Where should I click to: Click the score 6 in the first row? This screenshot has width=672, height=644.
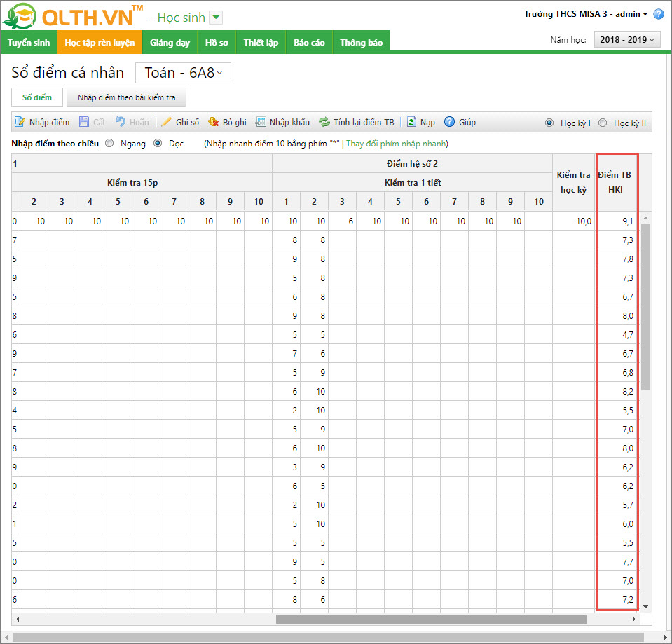click(x=342, y=221)
